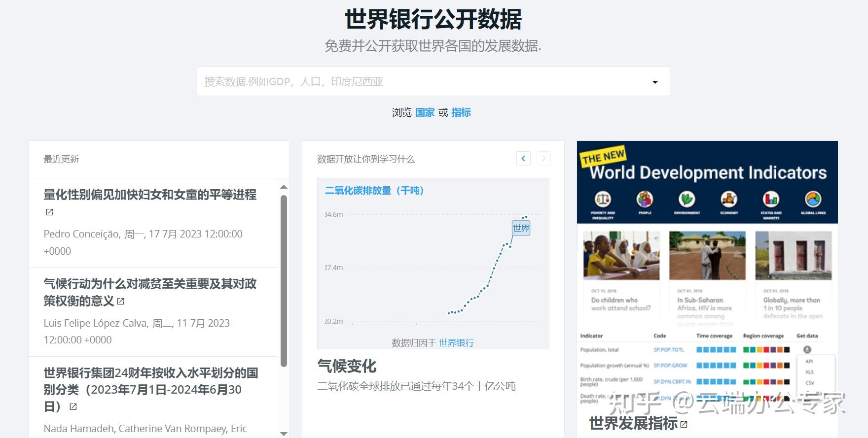Browse by 指标 link
The height and width of the screenshot is (438, 868).
pos(461,112)
